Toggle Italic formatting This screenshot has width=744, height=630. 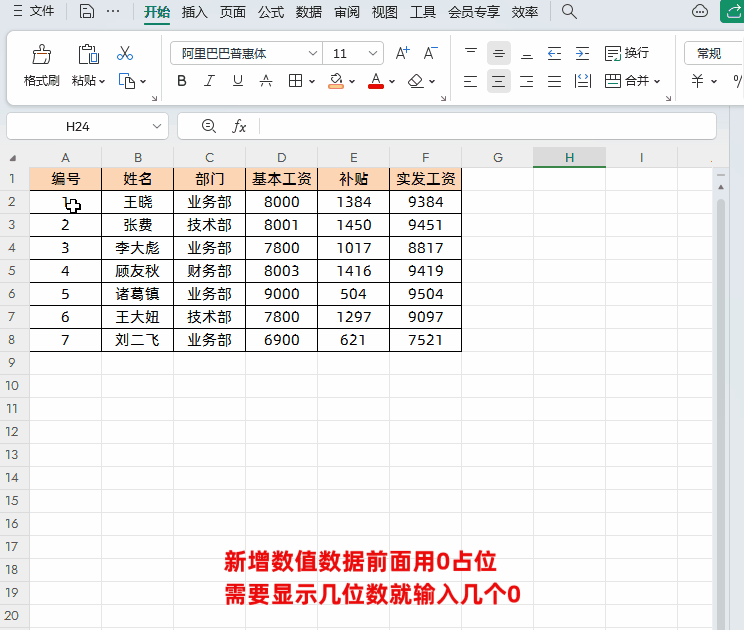pyautogui.click(x=209, y=81)
